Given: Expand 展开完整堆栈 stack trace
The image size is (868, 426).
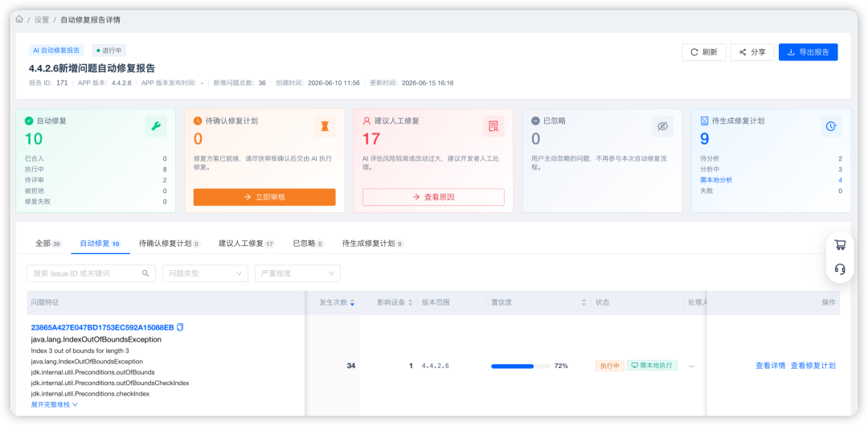Looking at the screenshot, I should pyautogui.click(x=55, y=404).
